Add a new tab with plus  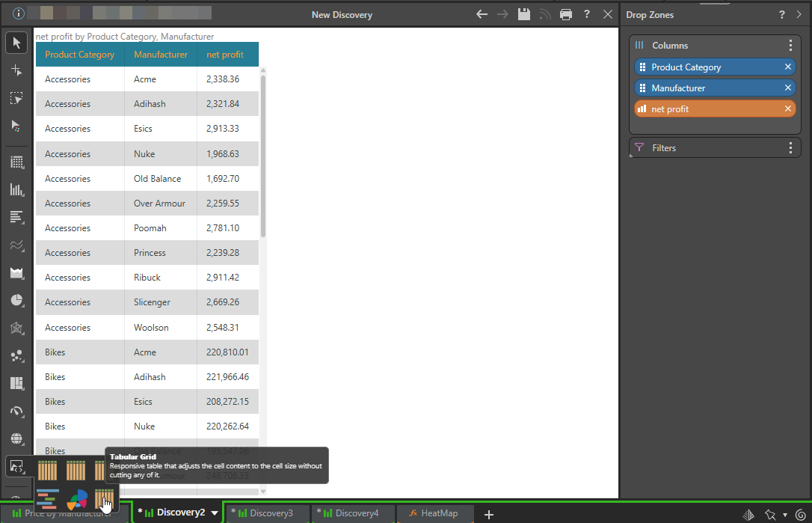tap(489, 514)
